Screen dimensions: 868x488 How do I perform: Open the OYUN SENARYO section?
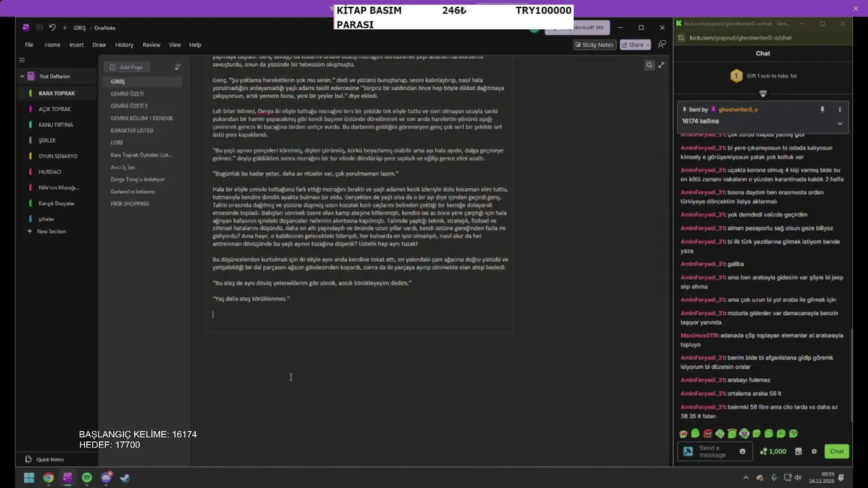(x=57, y=156)
